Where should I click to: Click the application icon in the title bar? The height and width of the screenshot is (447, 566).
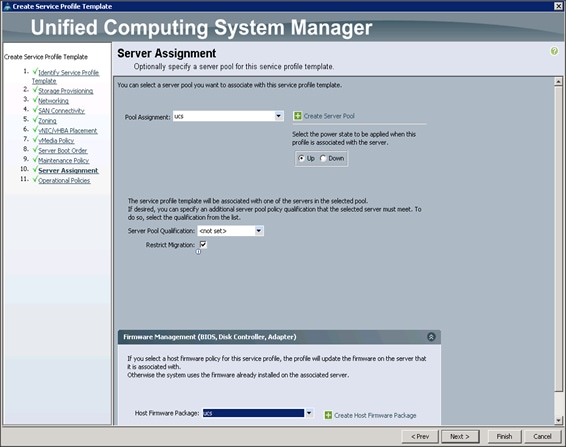coord(7,6)
